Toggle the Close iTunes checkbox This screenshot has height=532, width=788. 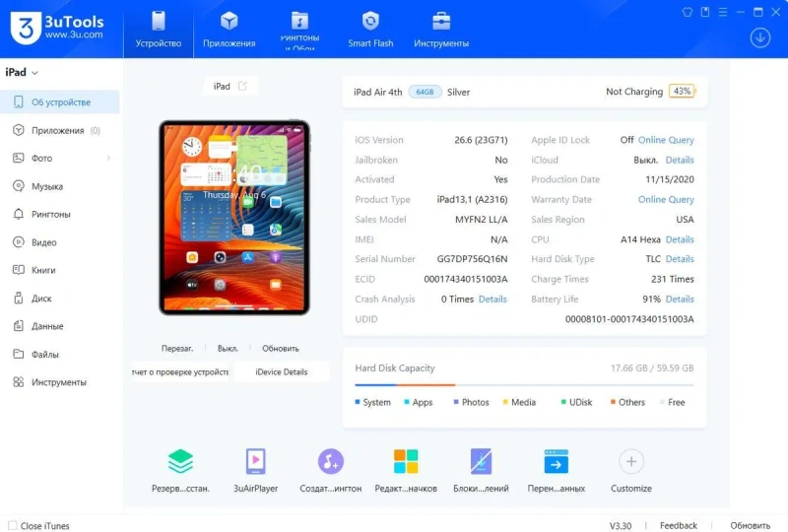13,525
